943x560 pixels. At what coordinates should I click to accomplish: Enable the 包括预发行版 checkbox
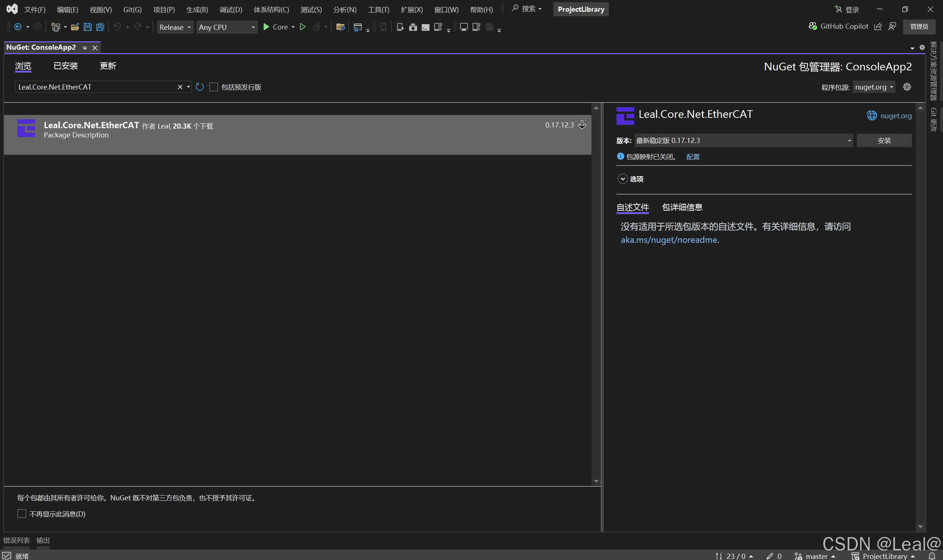[214, 87]
